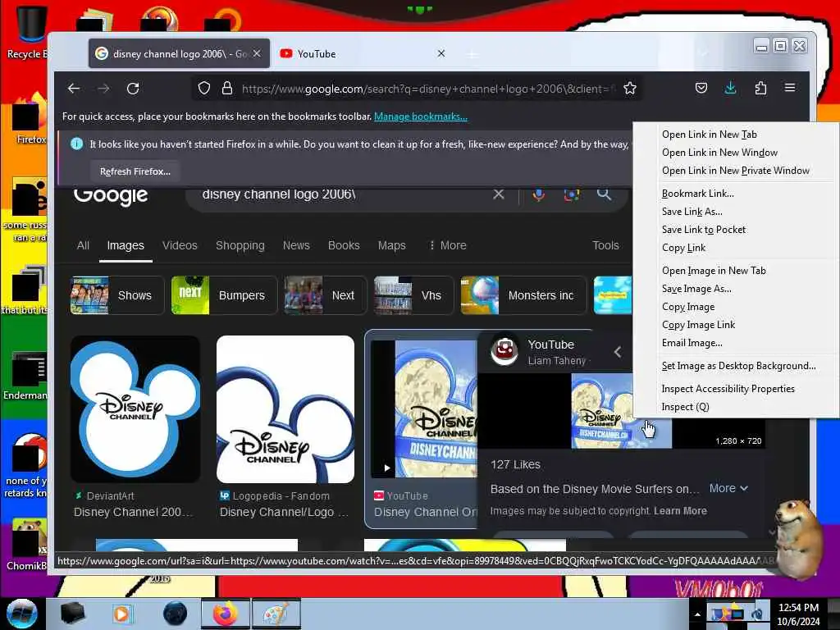This screenshot has width=840, height=630.
Task: Open the Paint taskbar icon
Action: click(276, 614)
